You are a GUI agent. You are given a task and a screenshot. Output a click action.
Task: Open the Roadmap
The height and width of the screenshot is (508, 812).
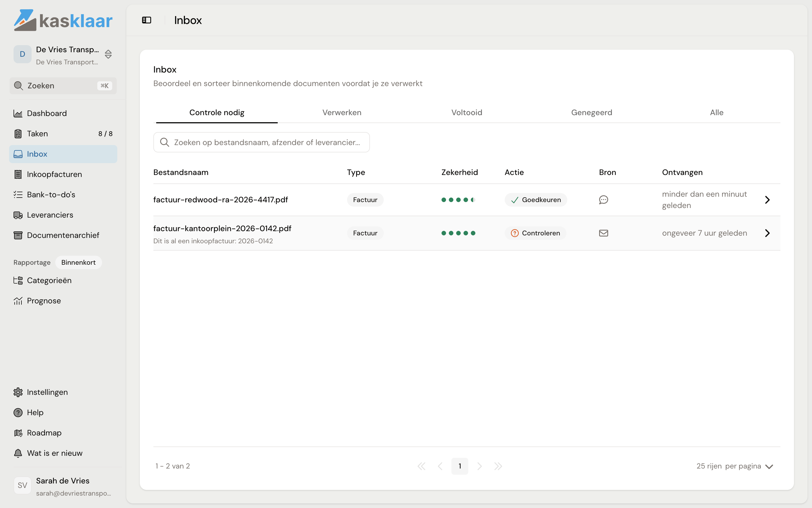(x=63, y=433)
